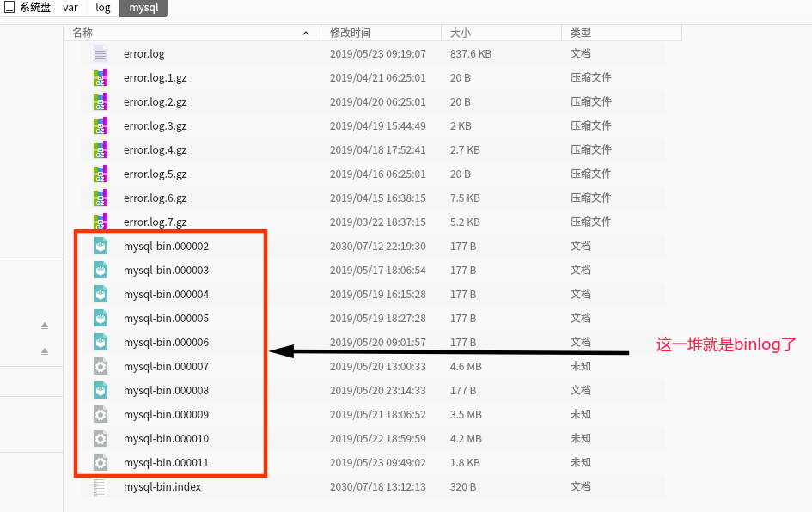The height and width of the screenshot is (512, 812).
Task: Click the error.log.6.gz archive icon
Action: point(101,198)
